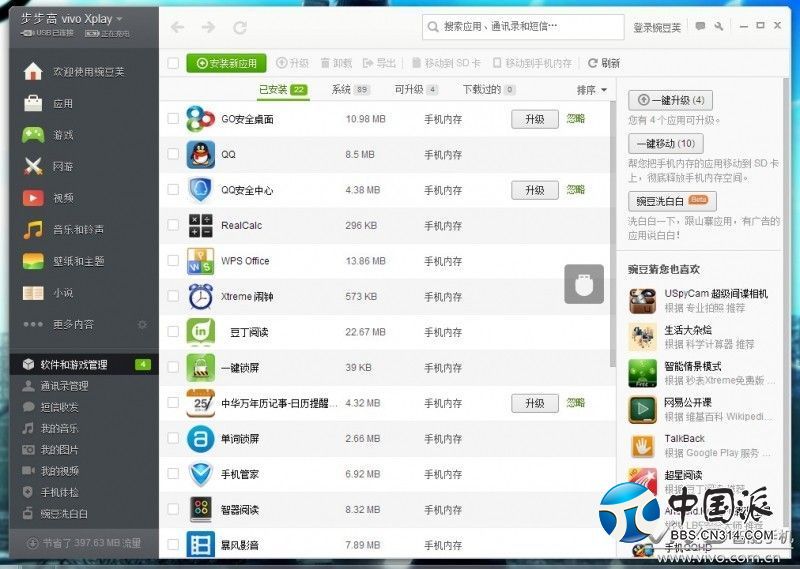The width and height of the screenshot is (800, 569).
Task: Click the back arrow navigation icon
Action: (x=178, y=27)
